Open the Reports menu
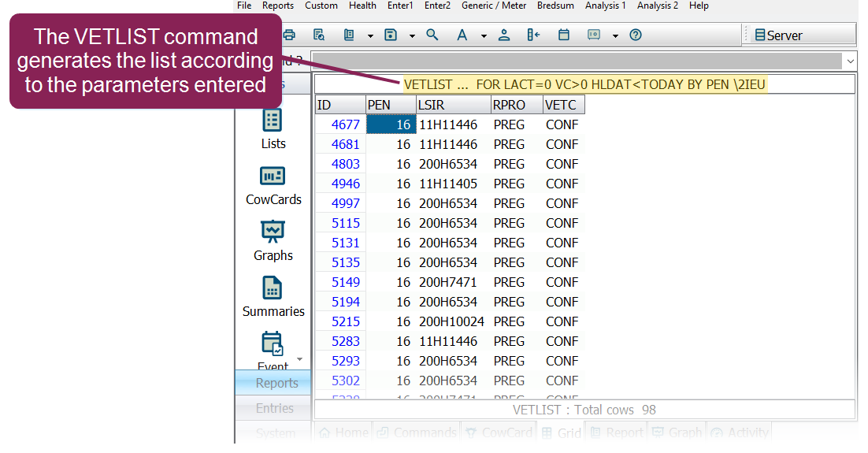 click(278, 6)
